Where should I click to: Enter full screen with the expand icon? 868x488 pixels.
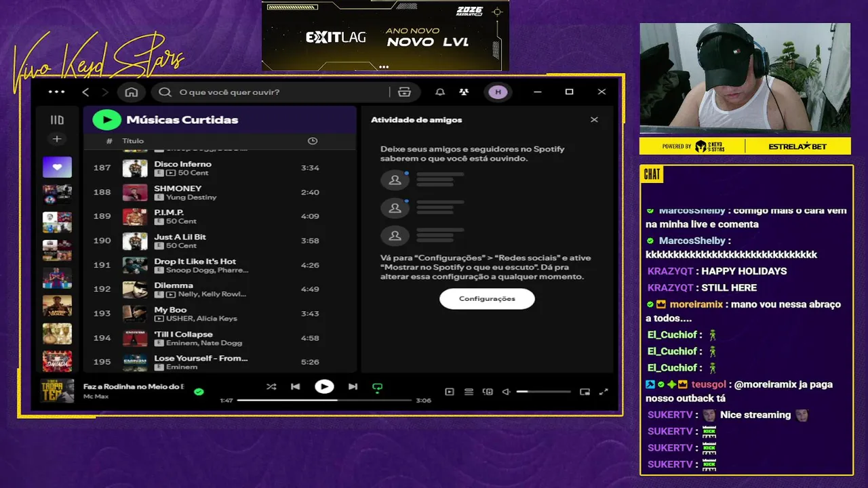coord(604,392)
